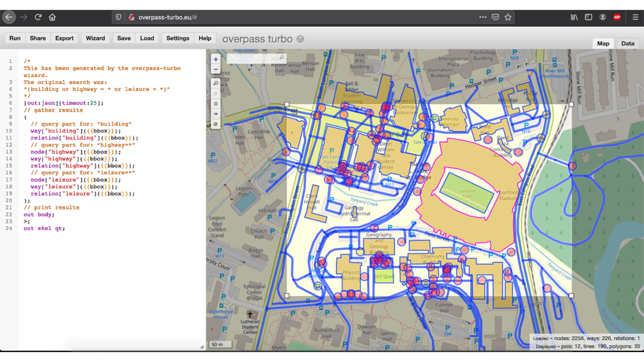Open the page actions ellipsis menu
Viewport: 644px width, 362px height.
click(x=483, y=17)
